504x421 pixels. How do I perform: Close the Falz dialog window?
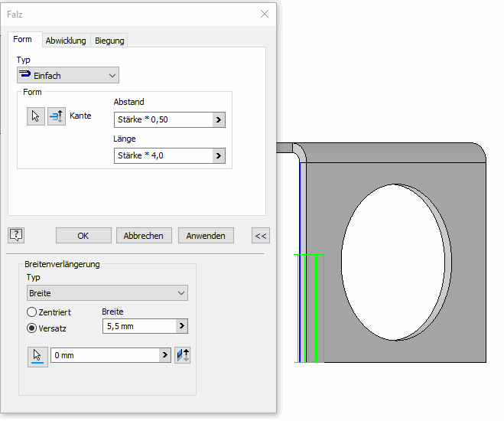(265, 14)
